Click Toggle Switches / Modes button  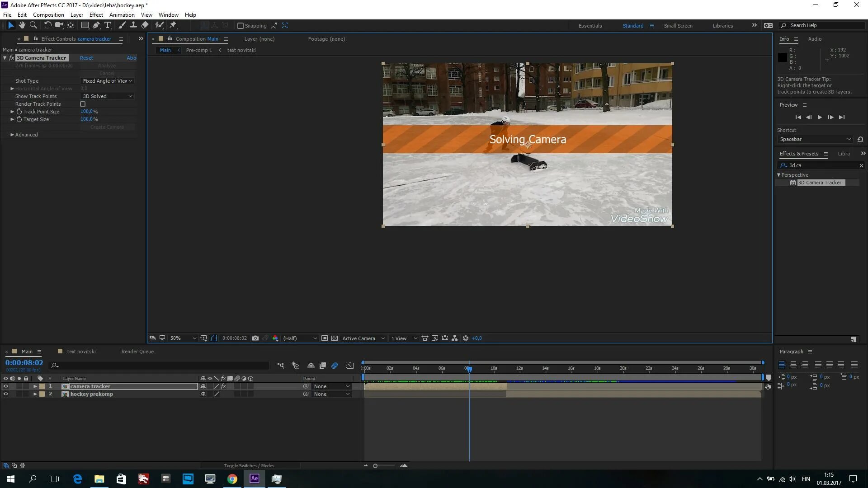pos(249,465)
